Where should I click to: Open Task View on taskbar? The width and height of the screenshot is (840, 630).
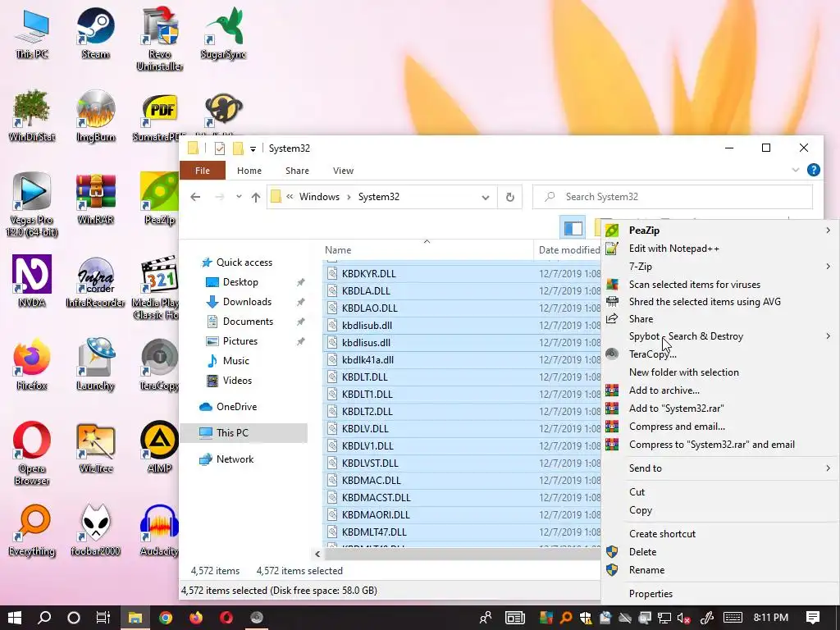point(103,618)
